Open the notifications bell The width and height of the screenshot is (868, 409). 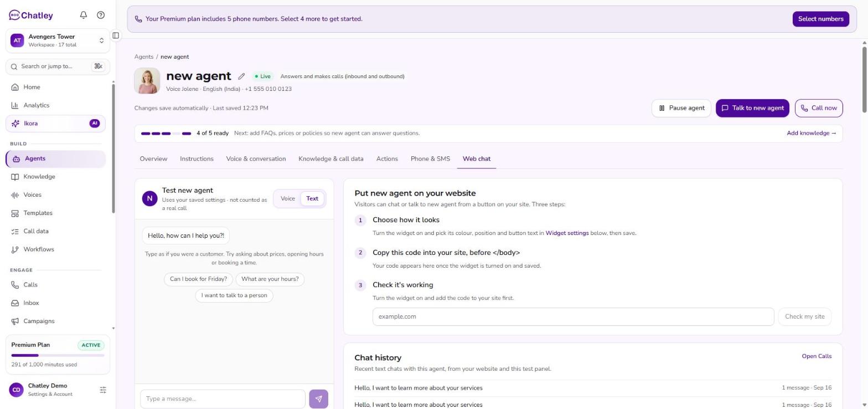(x=84, y=15)
